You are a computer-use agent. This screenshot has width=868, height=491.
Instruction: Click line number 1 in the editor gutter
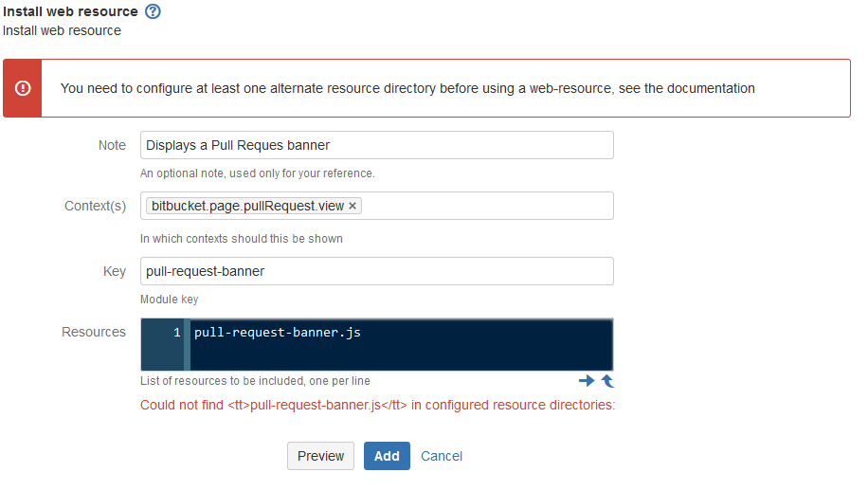tap(176, 332)
